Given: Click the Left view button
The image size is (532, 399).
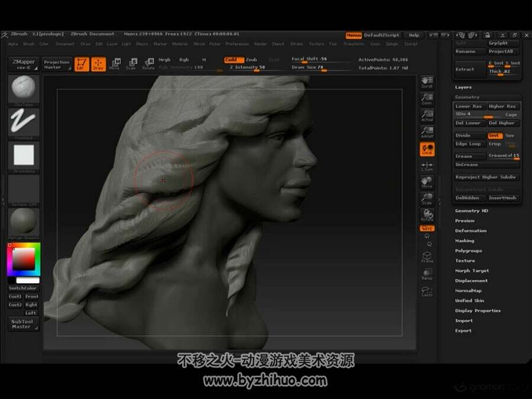Looking at the screenshot, I should point(31,313).
